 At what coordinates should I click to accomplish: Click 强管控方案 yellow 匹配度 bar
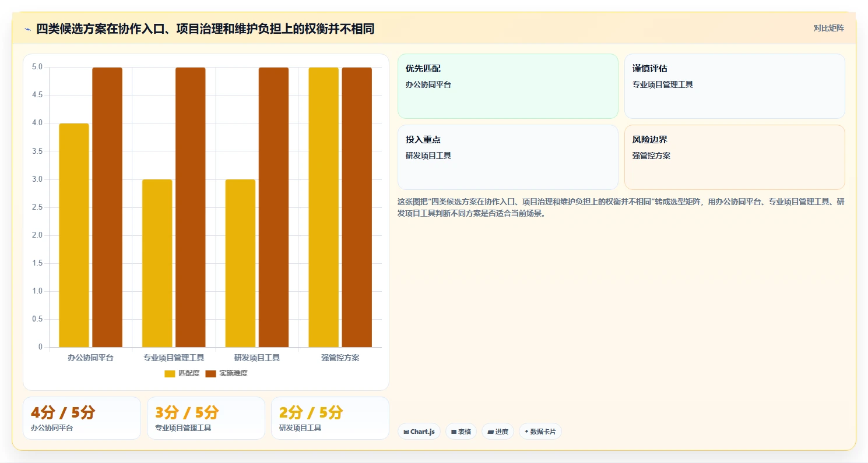pos(324,207)
